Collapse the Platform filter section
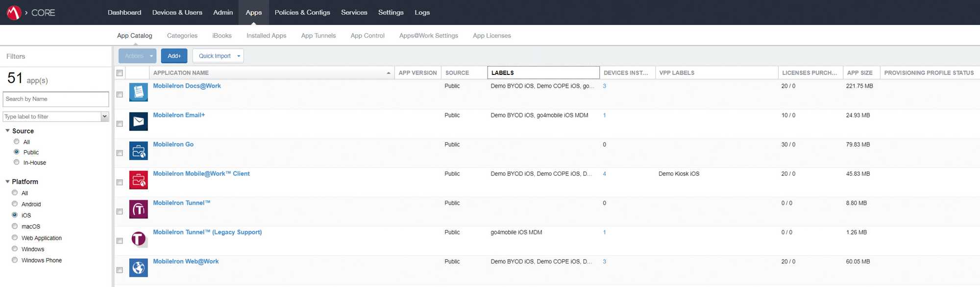Image resolution: width=980 pixels, height=287 pixels. [7, 182]
